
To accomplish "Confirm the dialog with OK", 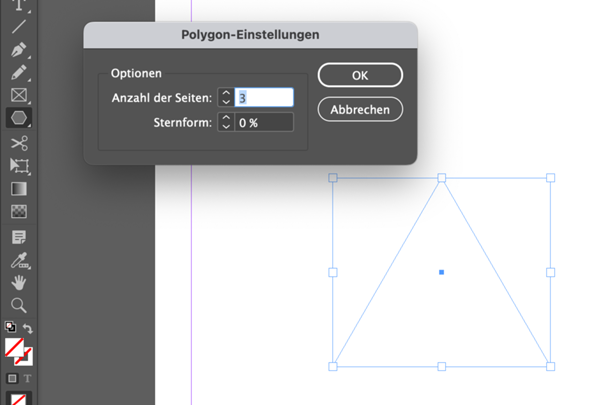I will [x=360, y=75].
